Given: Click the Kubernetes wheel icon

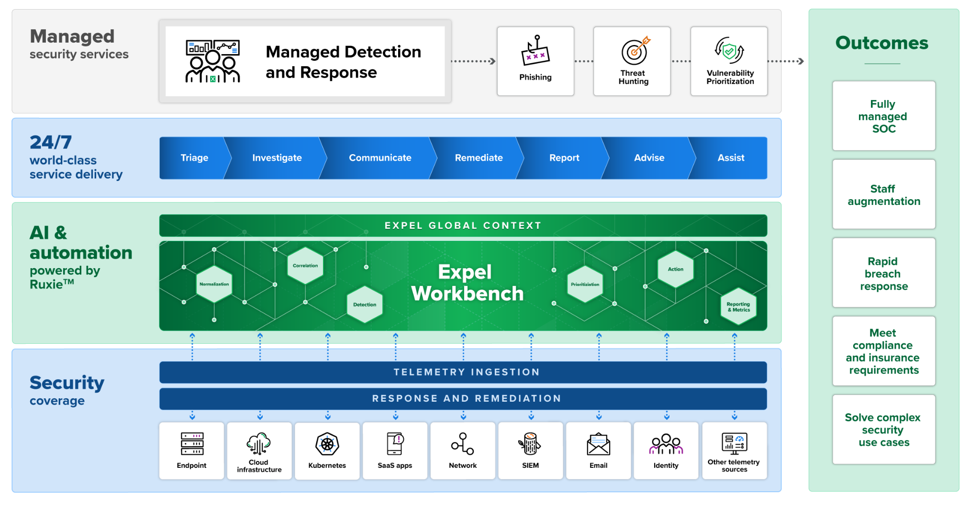Looking at the screenshot, I should tap(327, 444).
